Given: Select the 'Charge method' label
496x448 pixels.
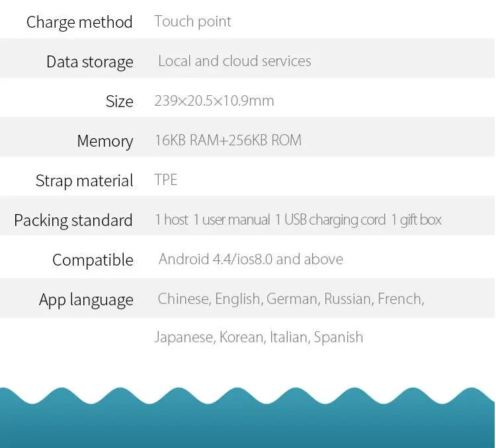Looking at the screenshot, I should pyautogui.click(x=79, y=22).
